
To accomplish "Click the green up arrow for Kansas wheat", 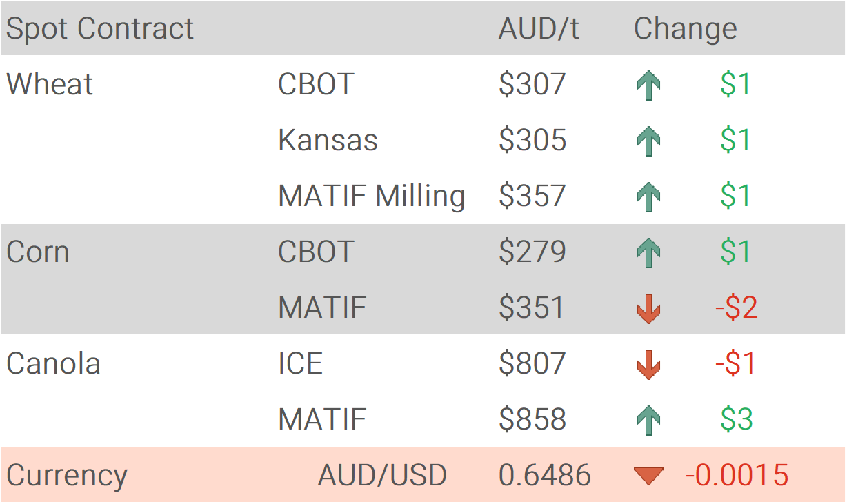I will [x=648, y=141].
